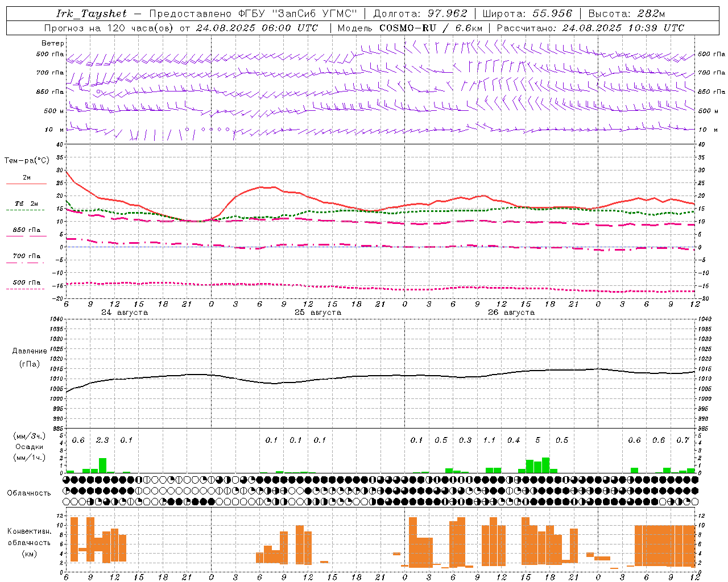728x582 pixels.
Task: Click the '2.3' precipitation amount value
Action: (102, 440)
